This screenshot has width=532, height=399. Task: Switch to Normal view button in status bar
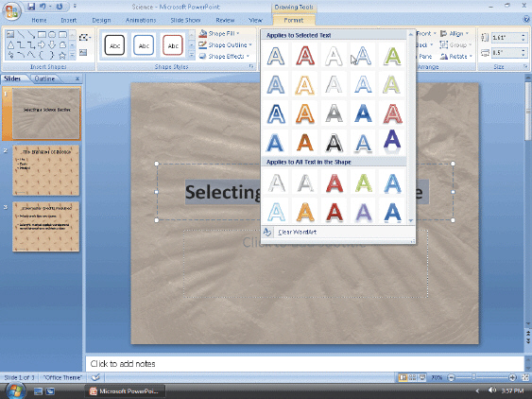pyautogui.click(x=403, y=377)
